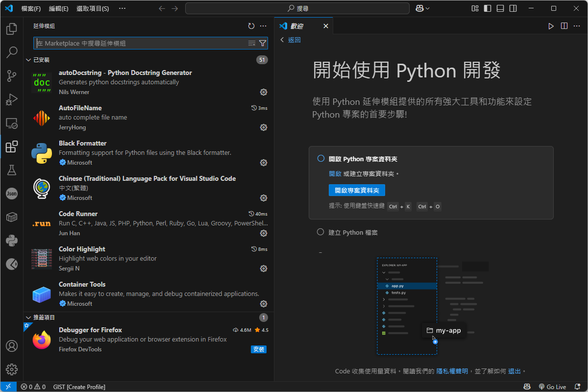Image resolution: width=588 pixels, height=392 pixels.
Task: Open the 隱私權聲明 link
Action: coord(452,371)
